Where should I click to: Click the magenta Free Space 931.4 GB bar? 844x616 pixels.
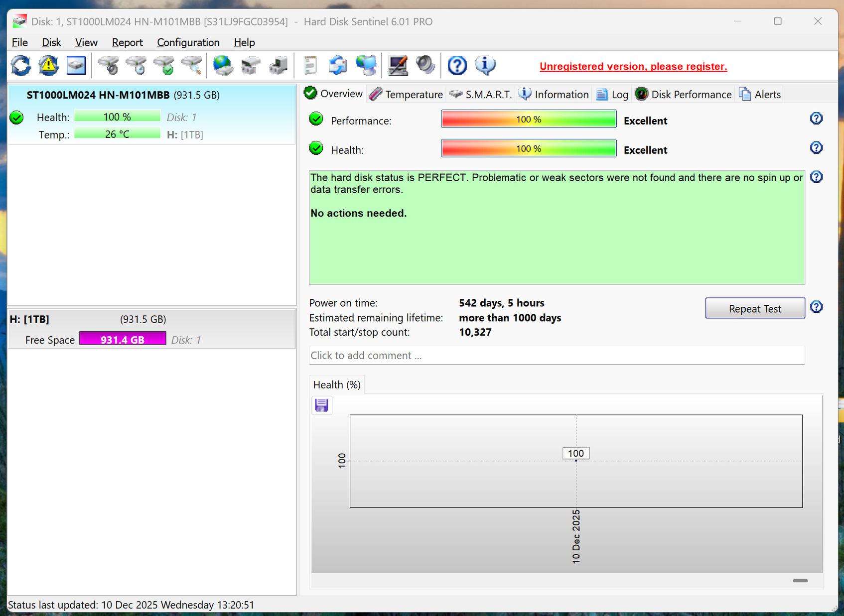123,339
